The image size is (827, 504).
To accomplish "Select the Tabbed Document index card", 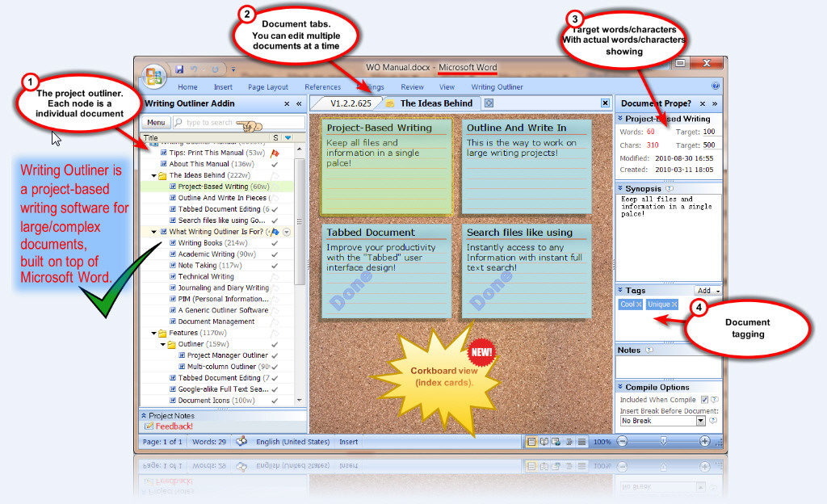I will click(x=387, y=271).
